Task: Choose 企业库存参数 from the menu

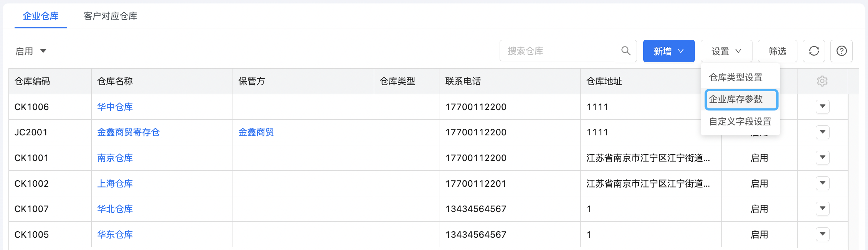Action: [x=741, y=99]
